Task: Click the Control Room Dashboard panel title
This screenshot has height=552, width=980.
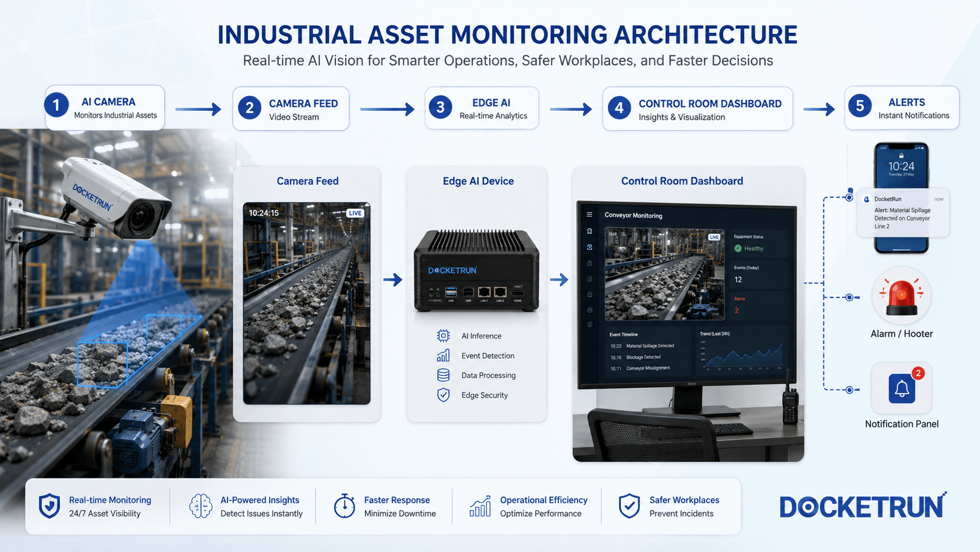Action: [682, 181]
